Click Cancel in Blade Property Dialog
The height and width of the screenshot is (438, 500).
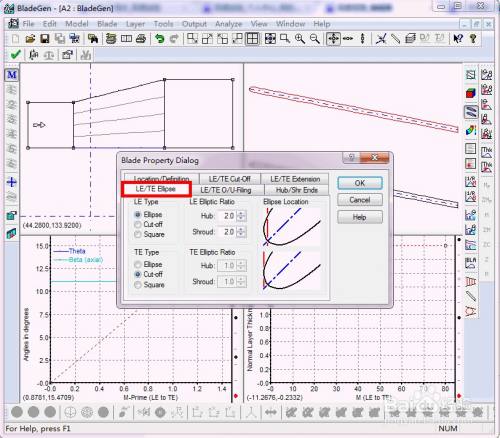tap(360, 200)
